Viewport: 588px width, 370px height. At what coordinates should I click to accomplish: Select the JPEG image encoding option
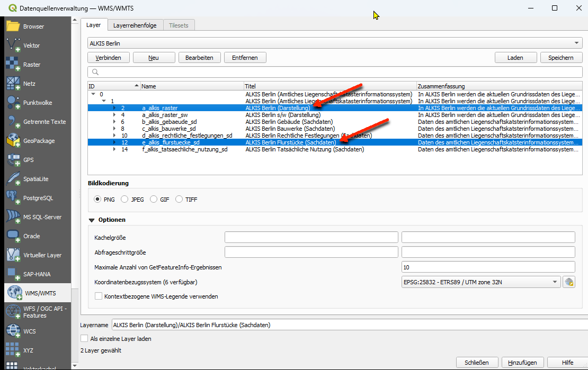124,200
